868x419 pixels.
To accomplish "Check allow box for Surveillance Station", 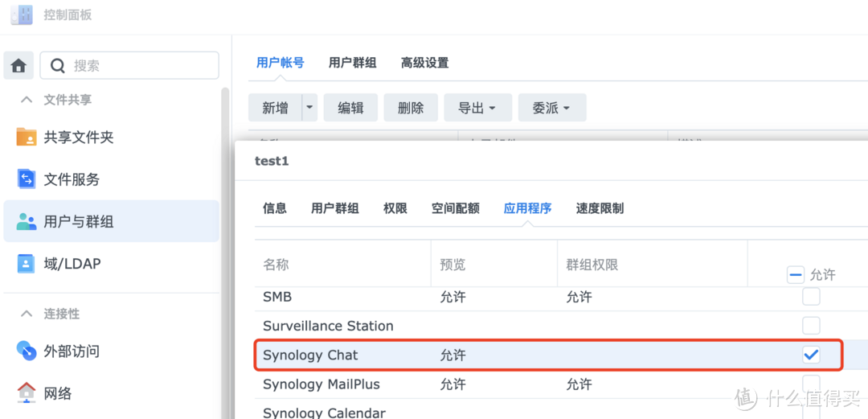I will click(811, 326).
